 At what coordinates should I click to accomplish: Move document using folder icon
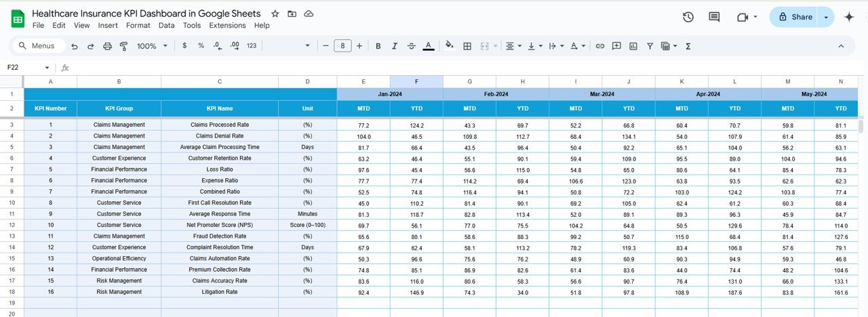pos(292,14)
